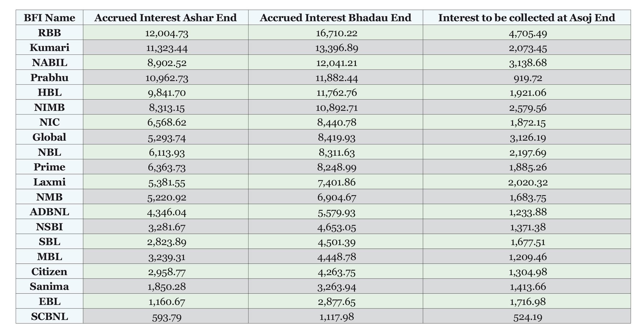This screenshot has width=644, height=332.
Task: Click NIC's Ashar value 6,568.62
Action: [167, 122]
